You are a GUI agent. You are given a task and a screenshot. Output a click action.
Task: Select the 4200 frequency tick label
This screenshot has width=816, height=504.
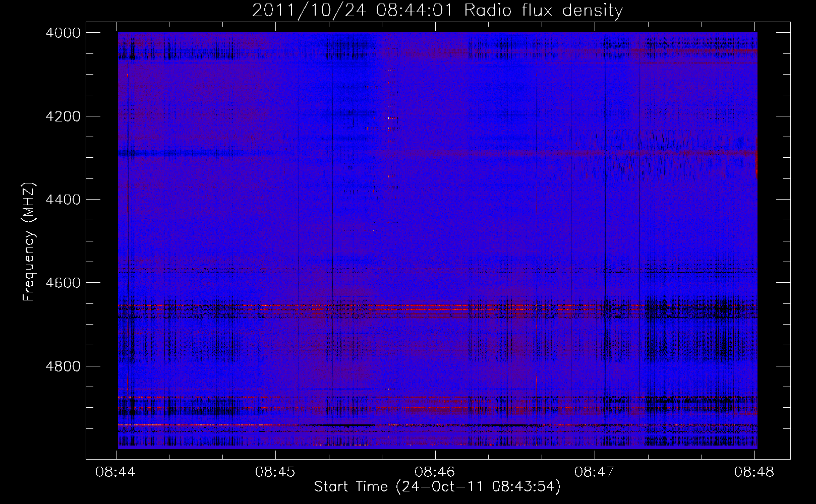63,116
